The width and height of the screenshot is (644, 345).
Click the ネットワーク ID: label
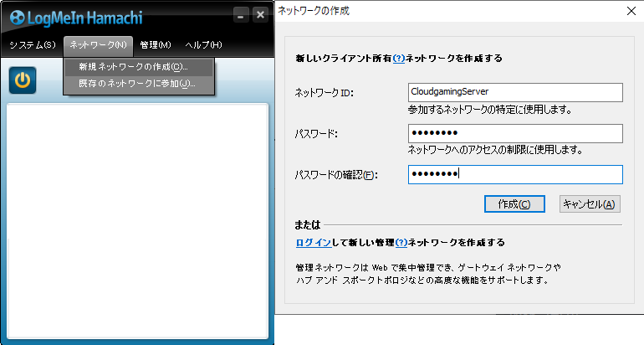pos(324,93)
